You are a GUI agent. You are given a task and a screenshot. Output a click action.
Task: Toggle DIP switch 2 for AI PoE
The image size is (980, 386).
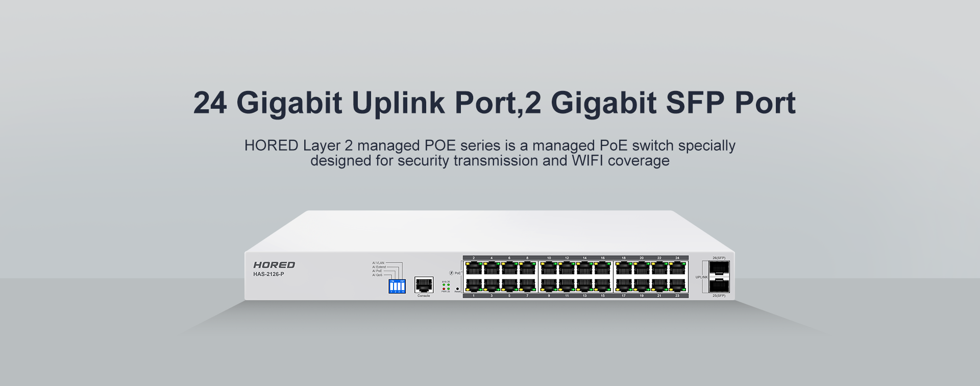point(396,286)
